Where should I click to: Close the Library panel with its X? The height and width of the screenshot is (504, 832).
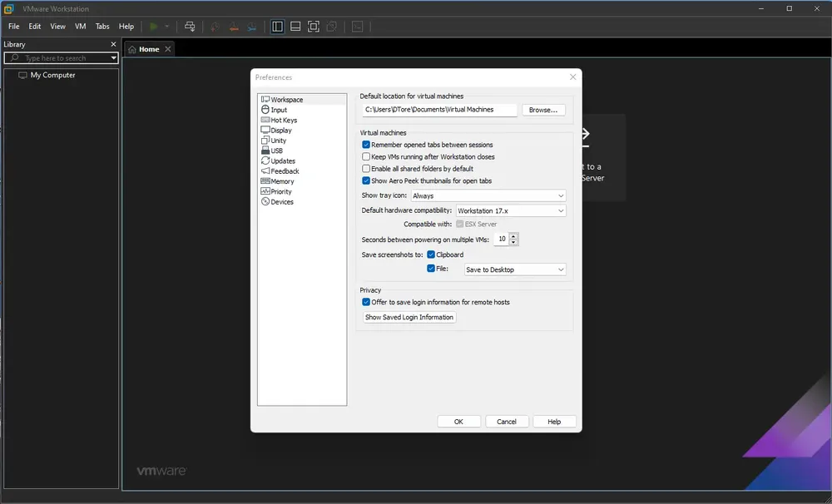point(113,45)
